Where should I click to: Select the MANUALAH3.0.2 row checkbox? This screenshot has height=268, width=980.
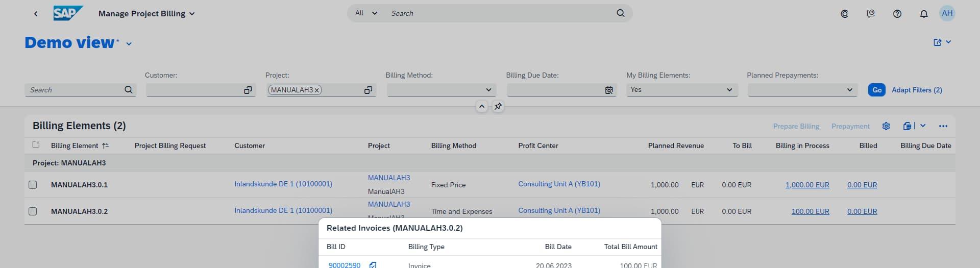pos(33,211)
